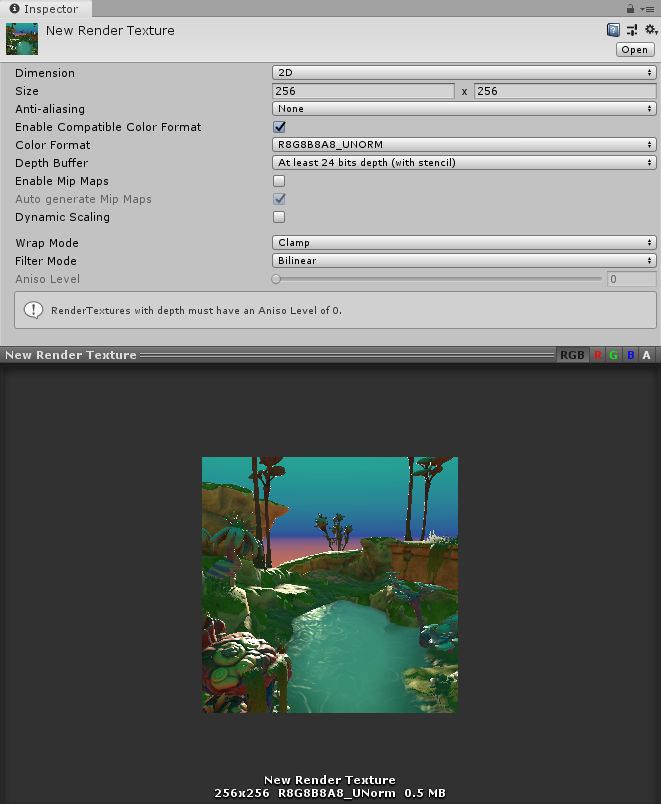
Task: Open the Dimension dropdown
Action: (x=464, y=73)
